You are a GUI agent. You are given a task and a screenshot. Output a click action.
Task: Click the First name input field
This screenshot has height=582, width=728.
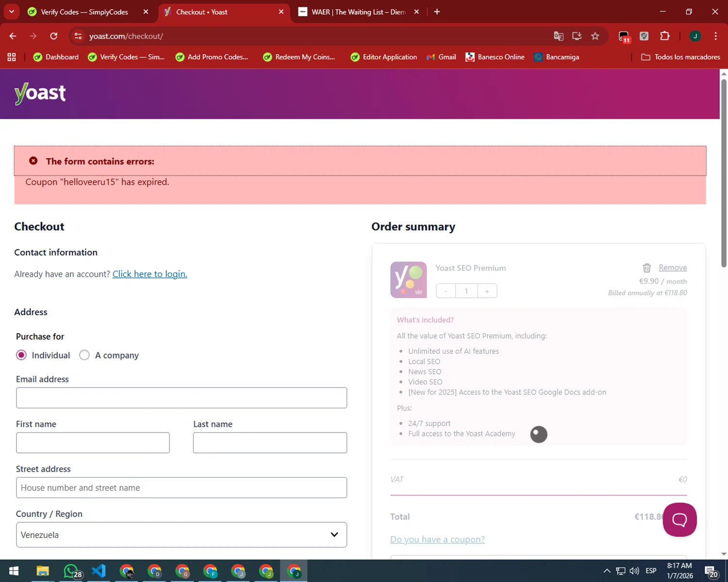(93, 443)
